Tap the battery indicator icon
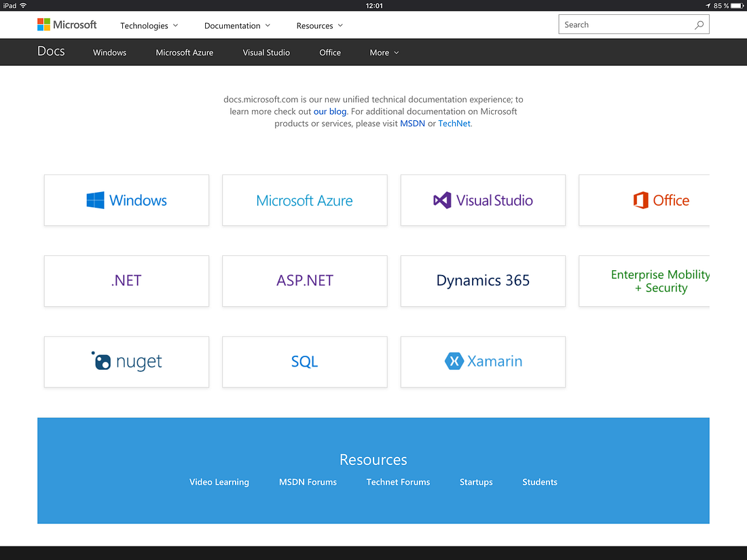 [x=737, y=5]
